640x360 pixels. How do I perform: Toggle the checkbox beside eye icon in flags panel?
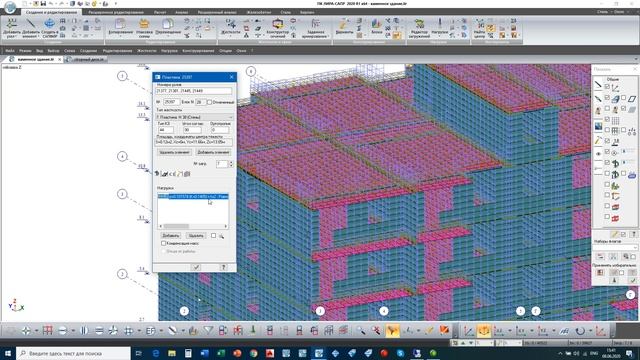(x=607, y=152)
